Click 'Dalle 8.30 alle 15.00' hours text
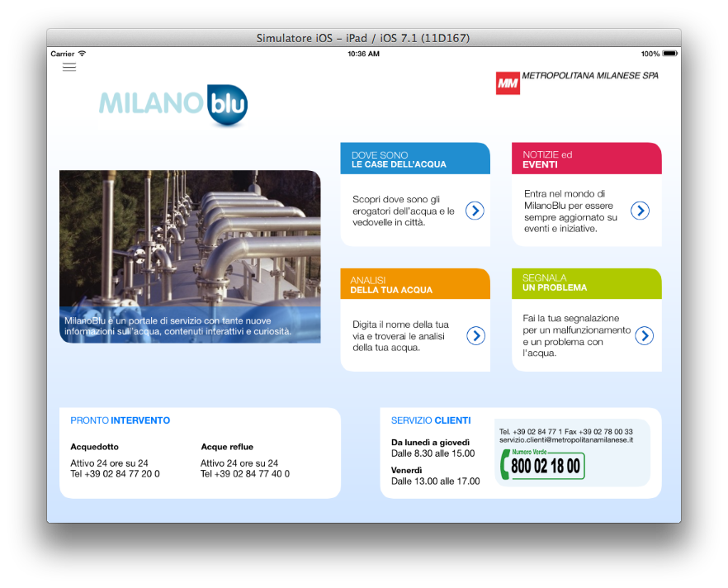Viewport: 728px width, 588px height. [433, 453]
